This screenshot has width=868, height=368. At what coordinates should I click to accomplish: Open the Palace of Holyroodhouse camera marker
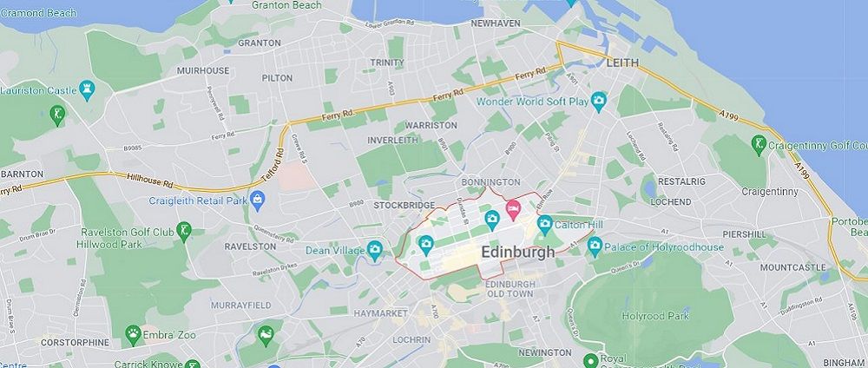pyautogui.click(x=595, y=246)
